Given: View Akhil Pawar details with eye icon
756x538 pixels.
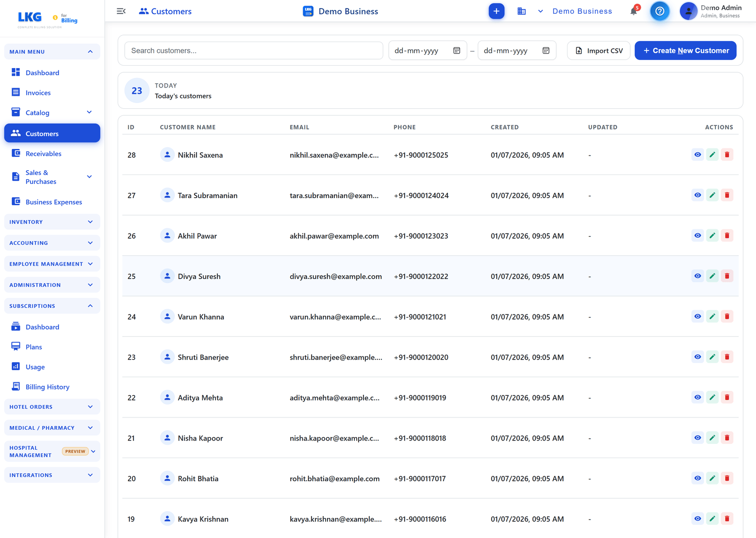Looking at the screenshot, I should [x=697, y=235].
